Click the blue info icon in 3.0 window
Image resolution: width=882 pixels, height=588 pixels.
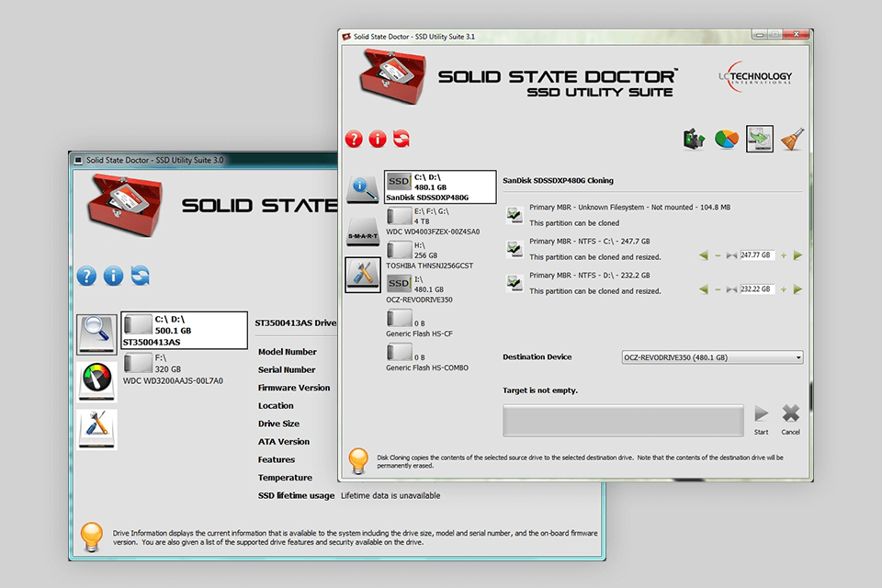[113, 276]
